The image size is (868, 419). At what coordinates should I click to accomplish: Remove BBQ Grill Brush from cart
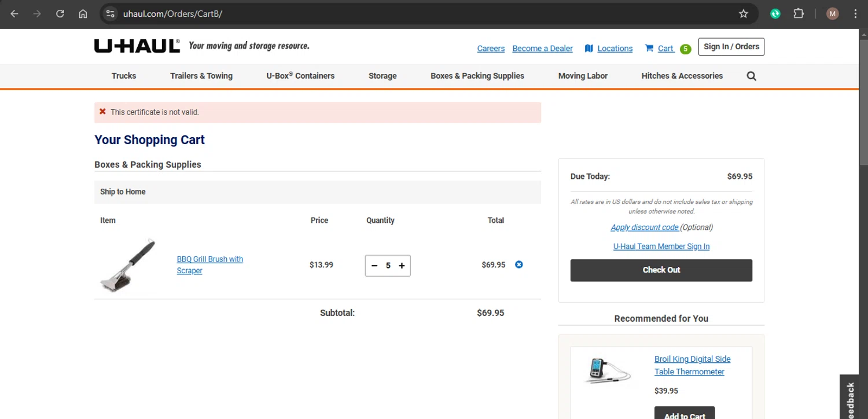pos(518,264)
